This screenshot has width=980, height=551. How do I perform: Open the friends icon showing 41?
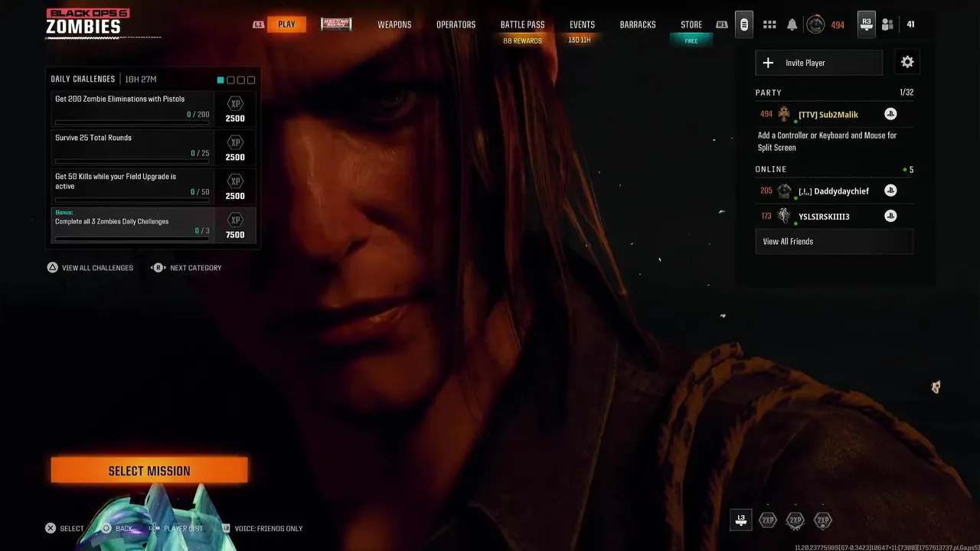887,24
